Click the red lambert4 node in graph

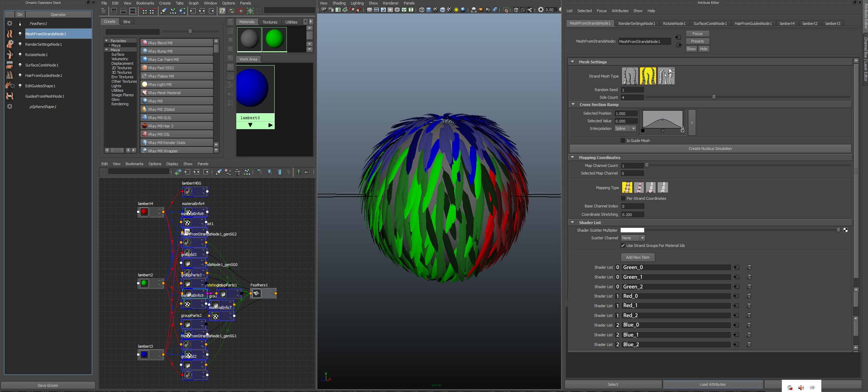coord(144,212)
